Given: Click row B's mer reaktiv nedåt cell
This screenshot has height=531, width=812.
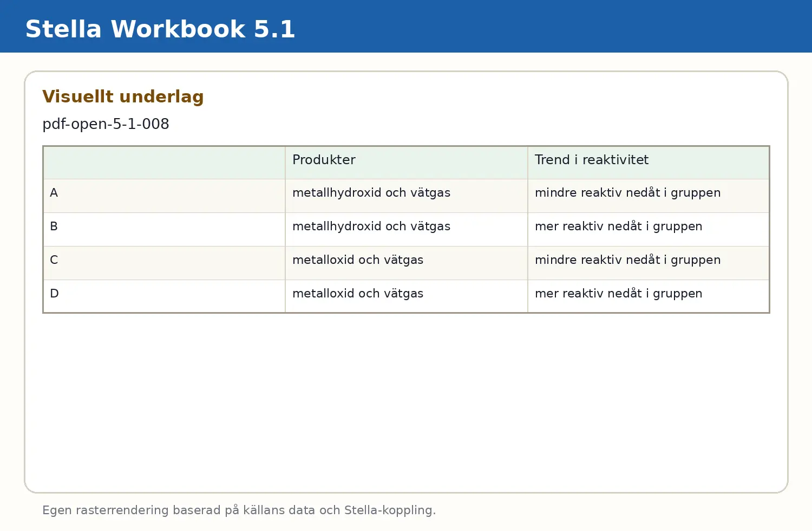Looking at the screenshot, I should 649,230.
